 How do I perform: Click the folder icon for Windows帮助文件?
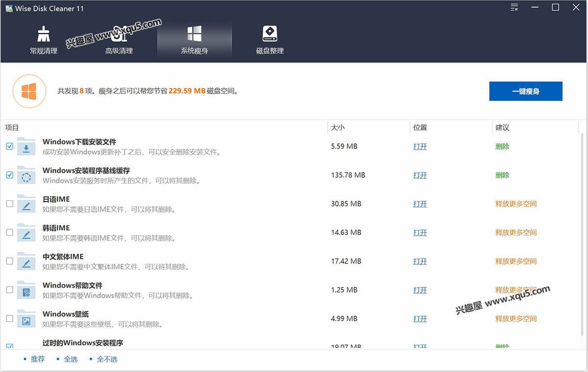26,290
